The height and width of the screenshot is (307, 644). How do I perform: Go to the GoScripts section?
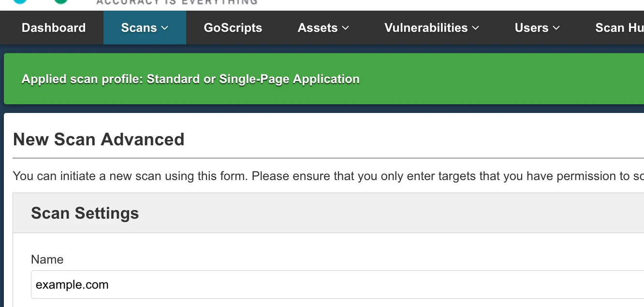point(233,28)
